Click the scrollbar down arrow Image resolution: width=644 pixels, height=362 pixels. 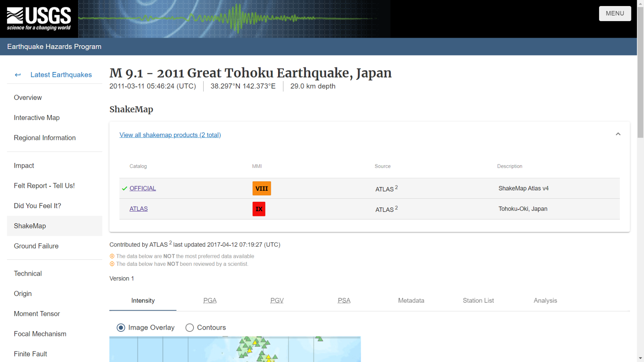click(640, 358)
